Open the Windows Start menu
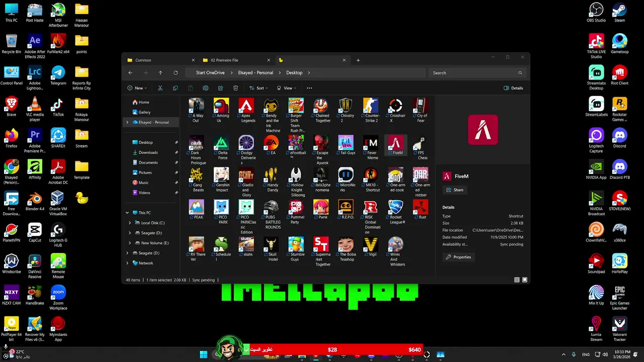The width and height of the screenshot is (644, 362). coord(203,354)
